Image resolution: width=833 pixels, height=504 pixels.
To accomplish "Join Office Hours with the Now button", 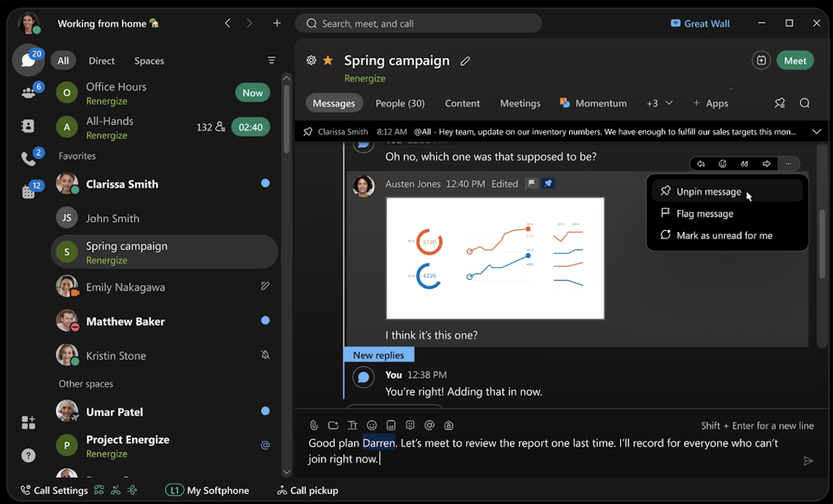I will pos(252,93).
